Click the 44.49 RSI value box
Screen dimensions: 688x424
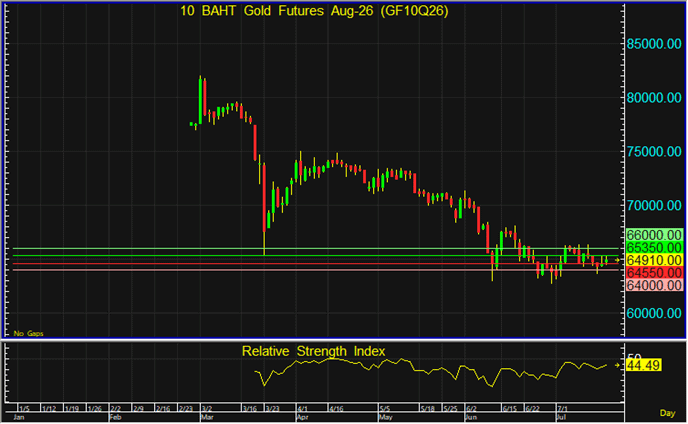[x=643, y=365]
